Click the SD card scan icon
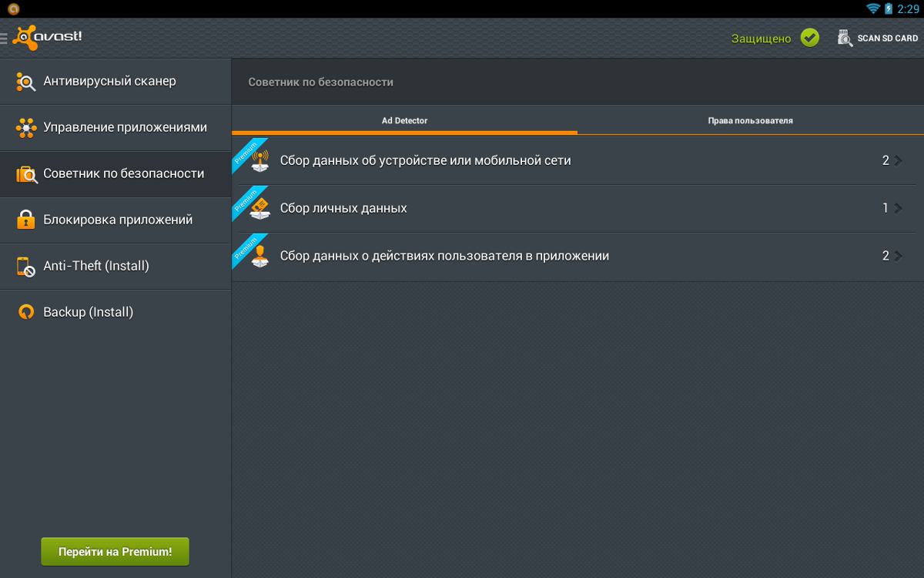Screen dimensions: 924x578 tap(845, 38)
